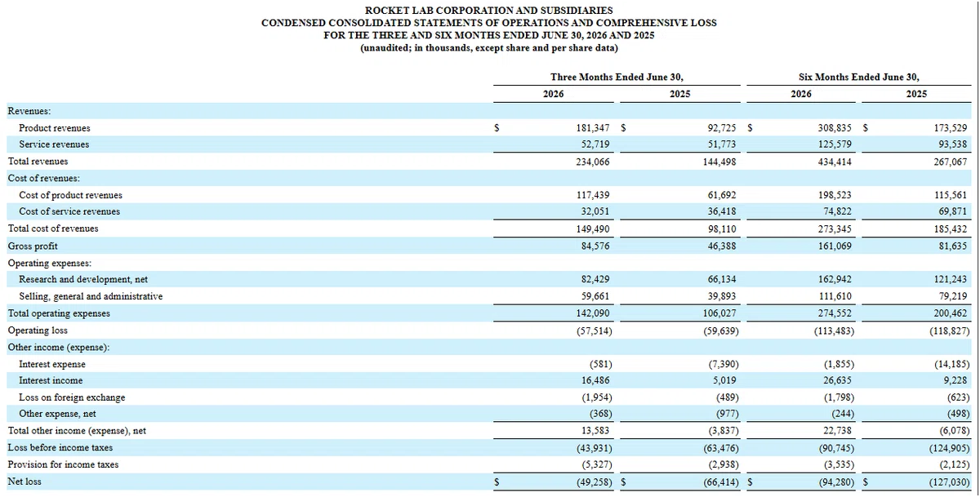Click the 'Product revenues' row label

(55, 128)
